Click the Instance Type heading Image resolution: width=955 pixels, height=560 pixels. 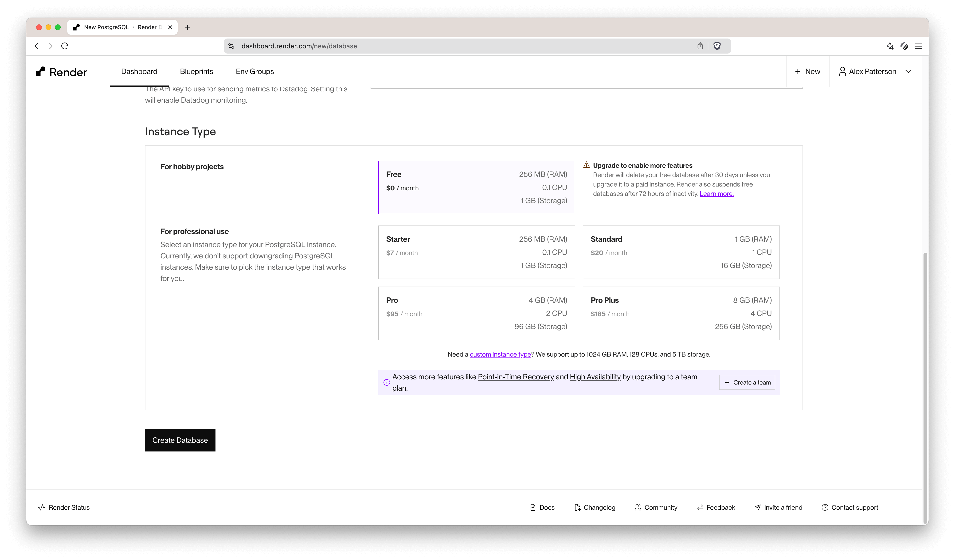coord(180,132)
